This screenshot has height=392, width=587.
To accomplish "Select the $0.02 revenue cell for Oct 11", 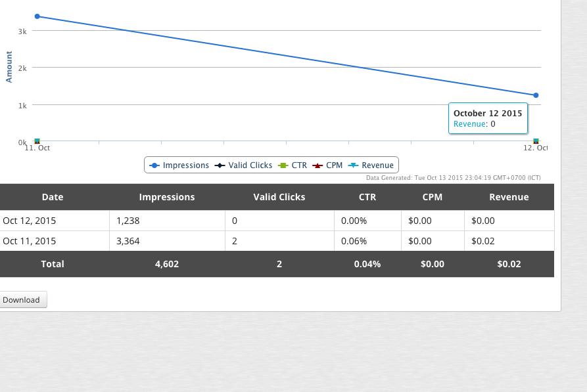I will tap(483, 241).
